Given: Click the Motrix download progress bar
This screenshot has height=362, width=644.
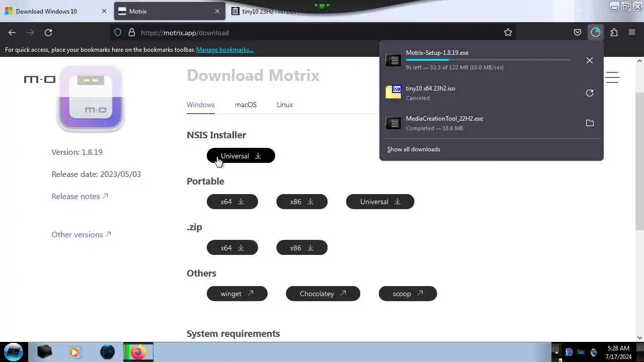Looking at the screenshot, I should [488, 60].
